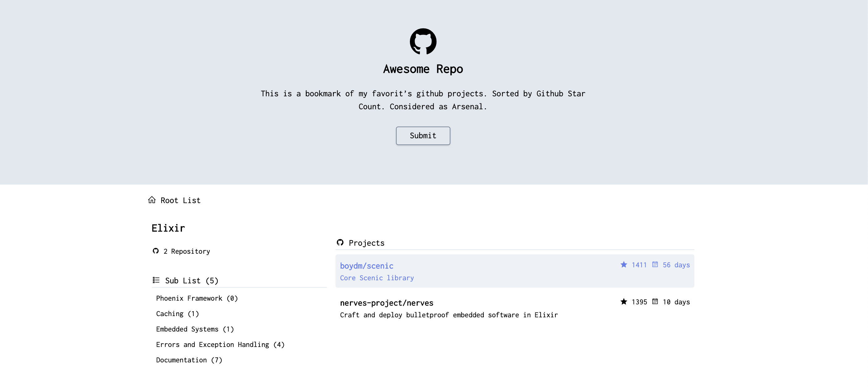Click the list icon beside Sub List
The width and height of the screenshot is (868, 392).
(156, 280)
